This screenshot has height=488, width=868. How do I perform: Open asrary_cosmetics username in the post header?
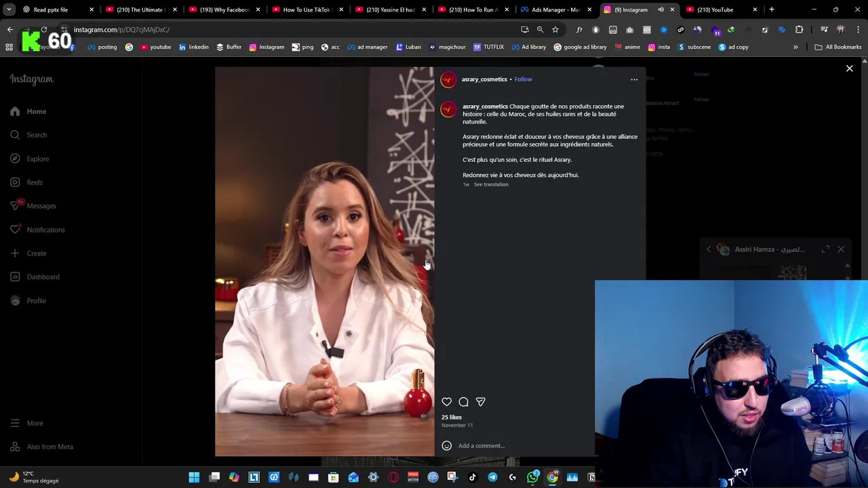click(x=484, y=79)
